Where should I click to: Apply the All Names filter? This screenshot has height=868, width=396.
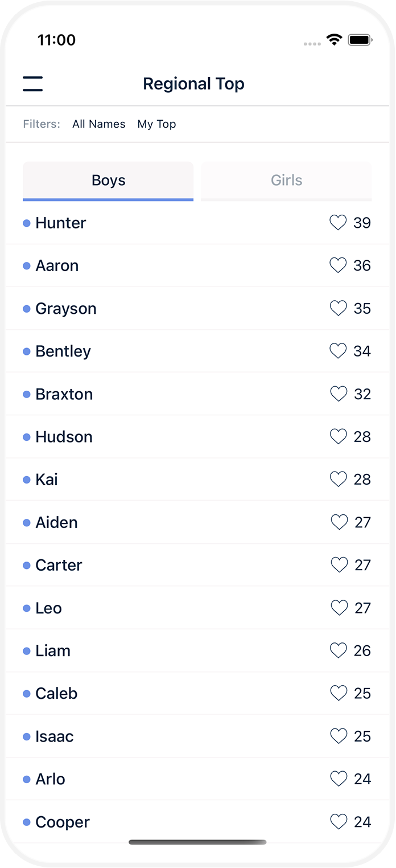pos(98,124)
